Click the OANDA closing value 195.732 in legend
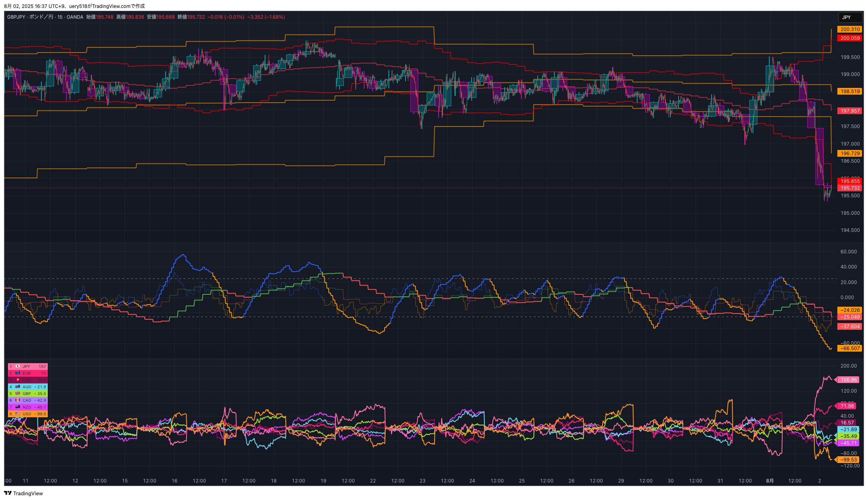This screenshot has width=868, height=500. click(x=196, y=17)
